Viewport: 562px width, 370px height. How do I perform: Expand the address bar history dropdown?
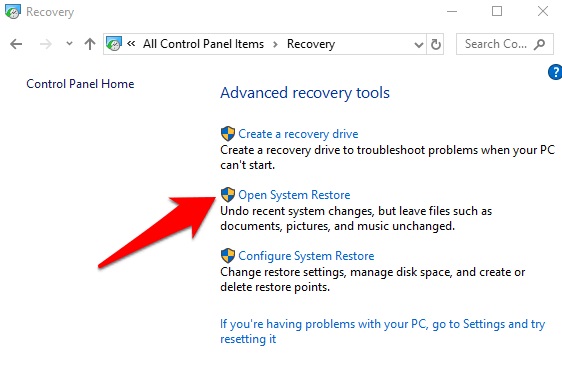[x=418, y=44]
